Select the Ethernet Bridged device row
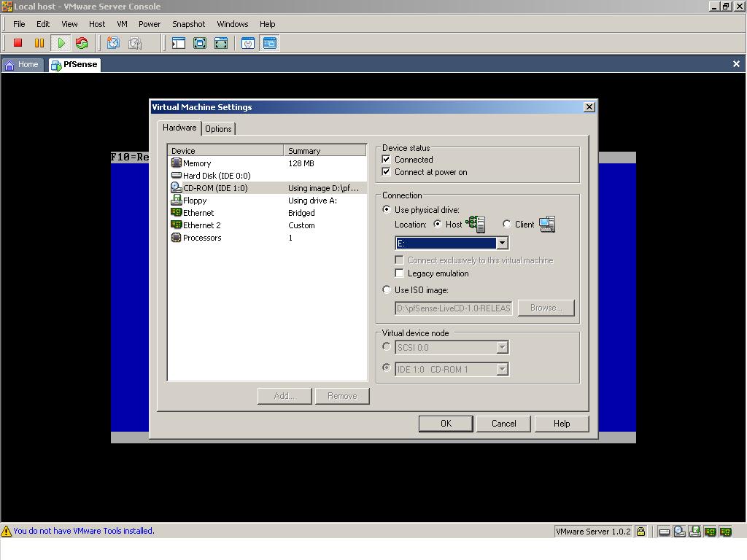The width and height of the screenshot is (747, 560). click(x=267, y=213)
